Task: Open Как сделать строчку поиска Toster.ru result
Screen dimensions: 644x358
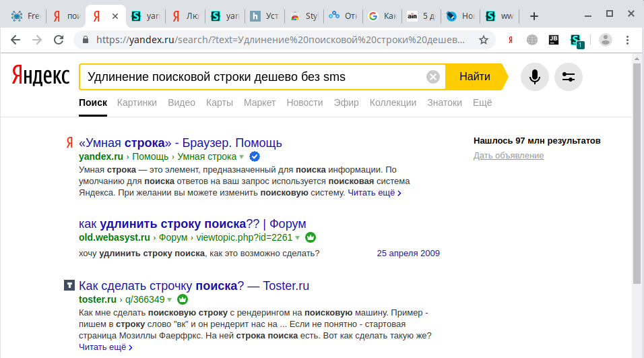Action: point(194,286)
